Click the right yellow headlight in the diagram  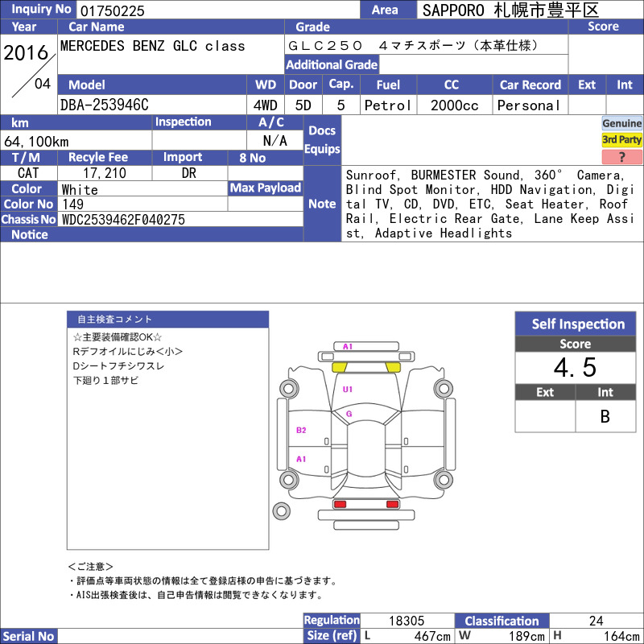click(393, 367)
